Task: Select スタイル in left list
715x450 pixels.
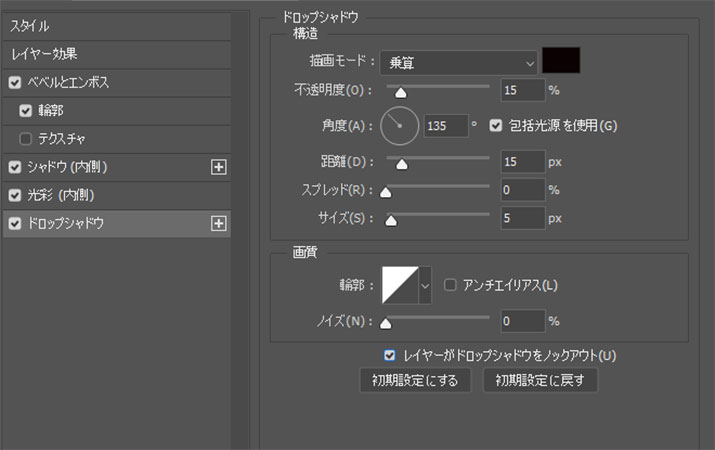Action: (117, 26)
